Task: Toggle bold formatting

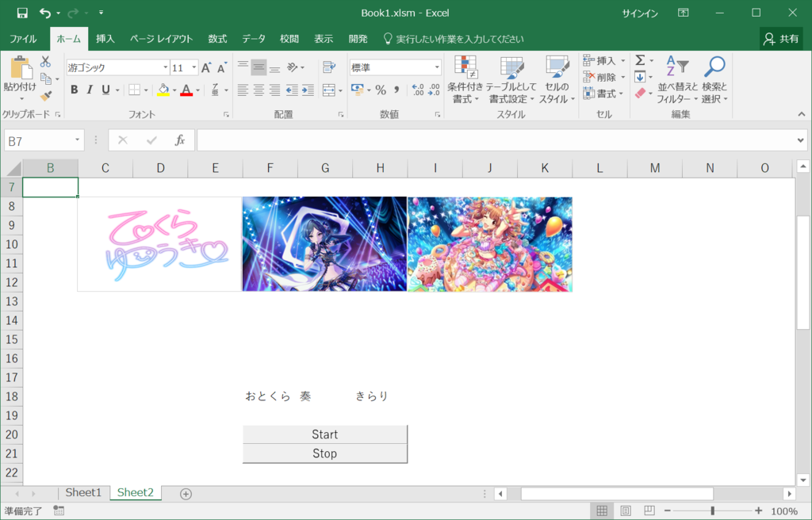Action: coord(74,90)
